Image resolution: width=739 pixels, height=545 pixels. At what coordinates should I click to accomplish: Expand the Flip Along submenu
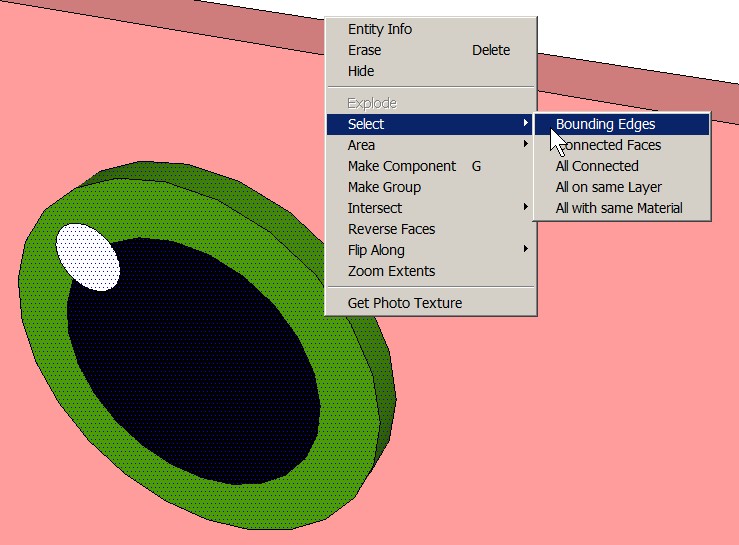(x=376, y=250)
